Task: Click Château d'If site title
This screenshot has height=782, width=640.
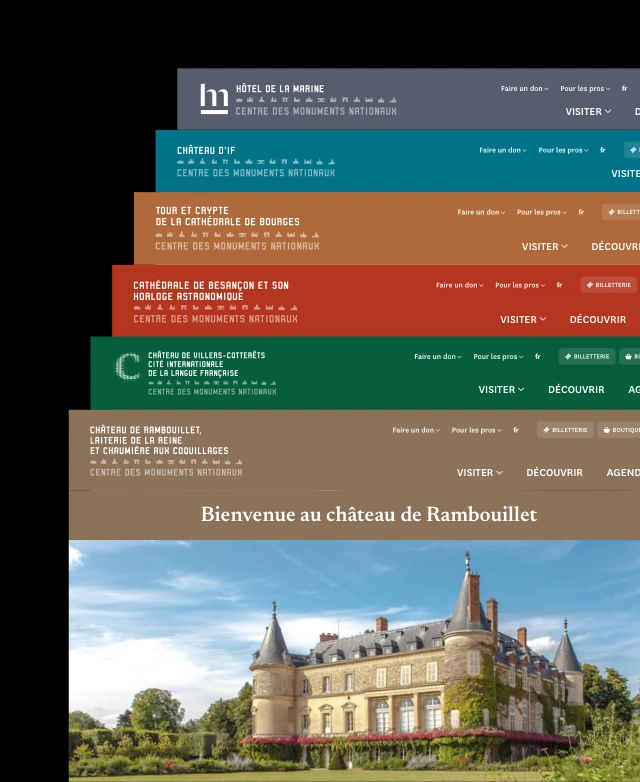Action: click(206, 151)
